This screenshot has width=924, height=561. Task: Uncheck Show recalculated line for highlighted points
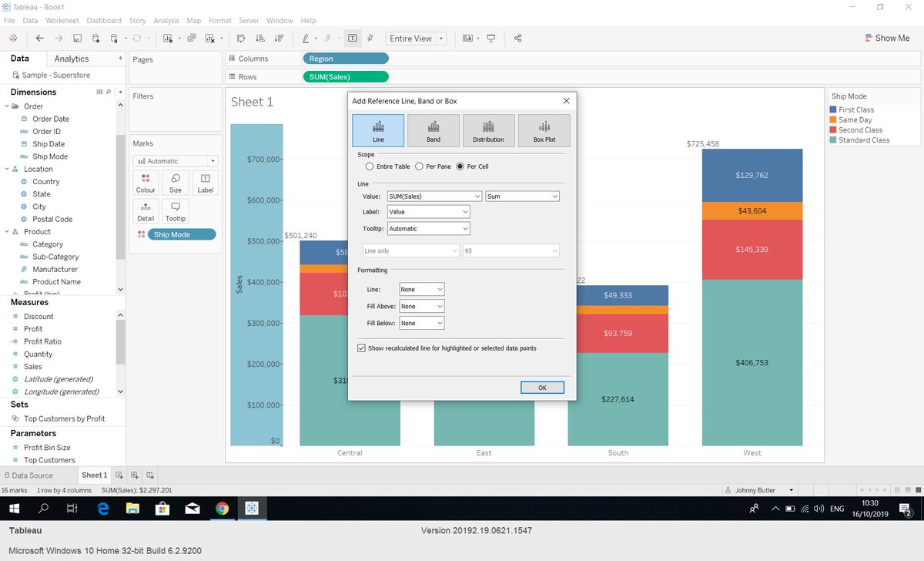pos(361,348)
